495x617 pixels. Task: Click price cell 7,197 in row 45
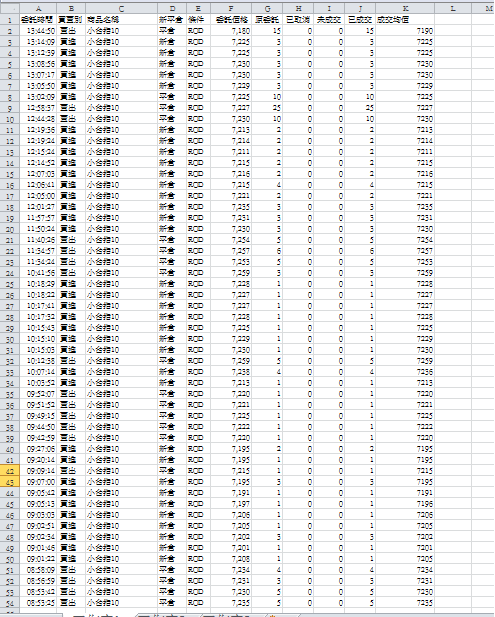tap(231, 504)
